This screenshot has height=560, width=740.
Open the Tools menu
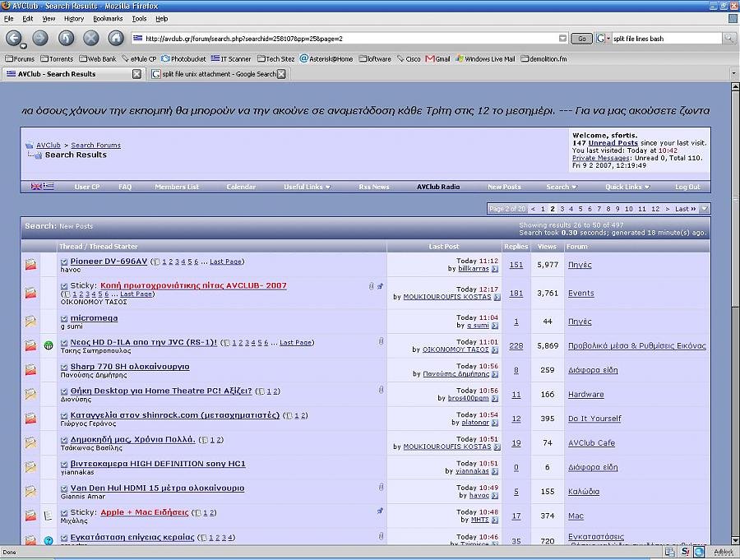coord(139,18)
